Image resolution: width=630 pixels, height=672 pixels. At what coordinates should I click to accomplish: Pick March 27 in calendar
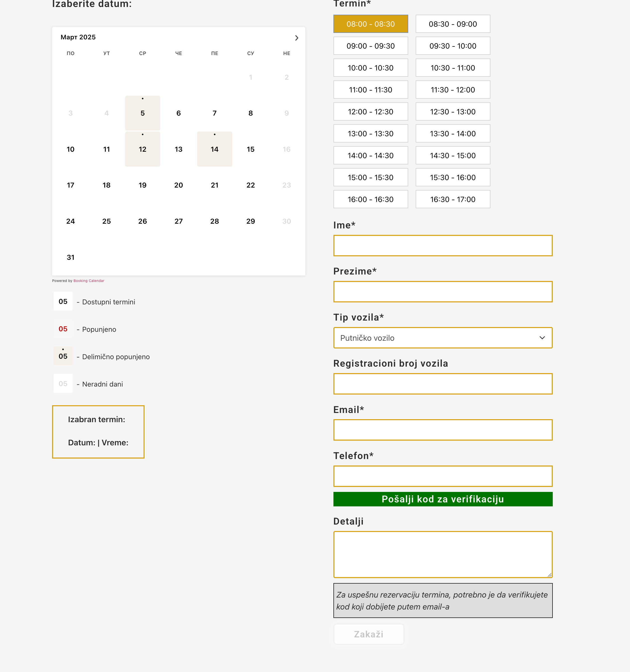tap(178, 221)
